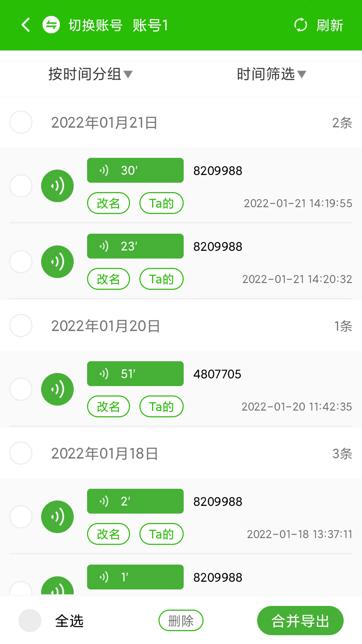362x644 pixels.
Task: Tap round voice icon for 2' recording
Action: pyautogui.click(x=57, y=517)
